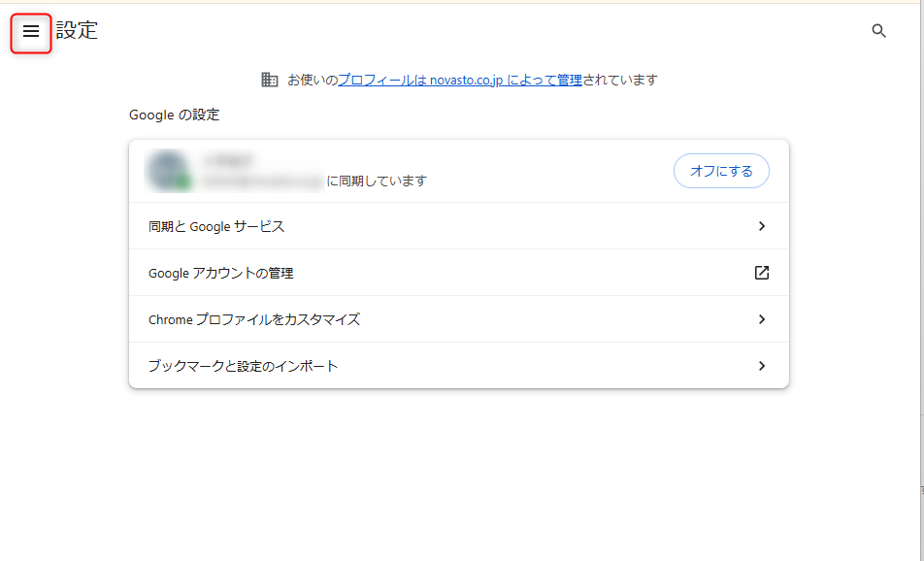Click the search settings magnifier icon

(878, 31)
